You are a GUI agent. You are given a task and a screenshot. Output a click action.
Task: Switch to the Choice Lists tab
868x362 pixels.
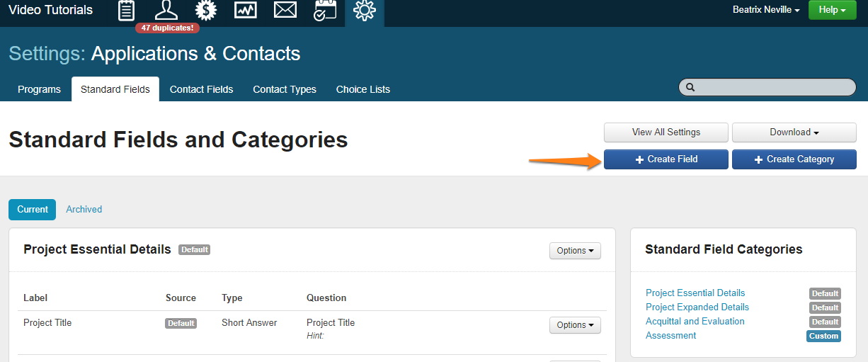click(x=362, y=89)
